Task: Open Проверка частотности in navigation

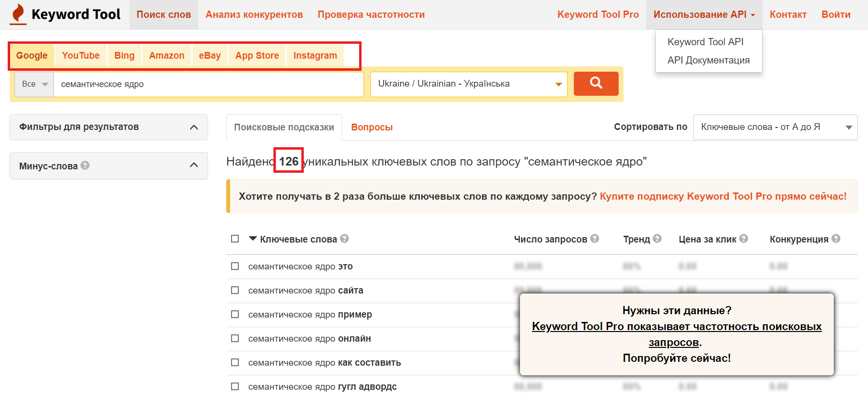Action: [371, 14]
